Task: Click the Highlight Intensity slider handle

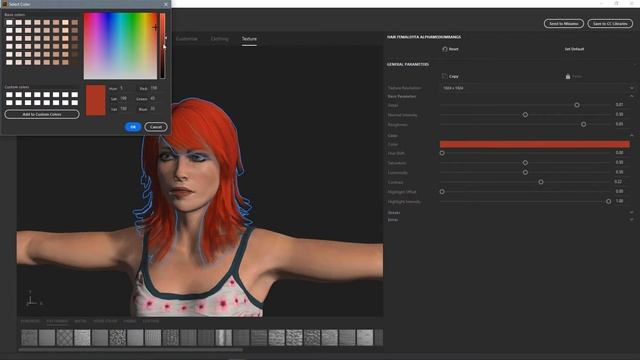Action: [x=609, y=202]
